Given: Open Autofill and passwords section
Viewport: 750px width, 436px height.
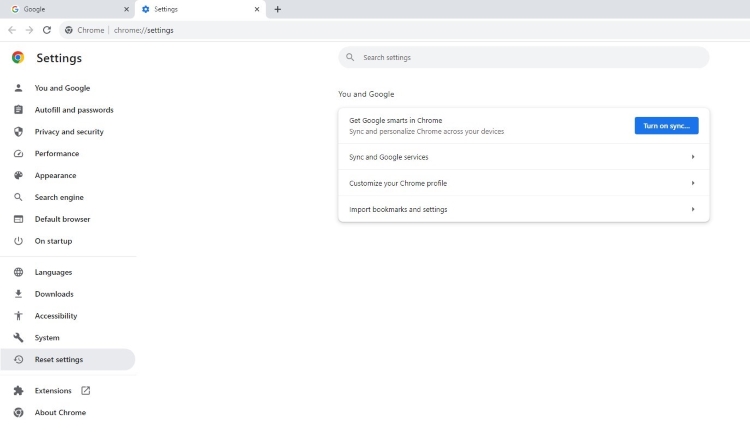Looking at the screenshot, I should tap(68, 110).
